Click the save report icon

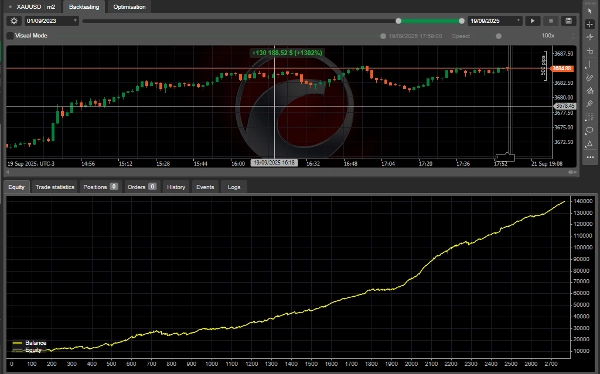click(569, 21)
